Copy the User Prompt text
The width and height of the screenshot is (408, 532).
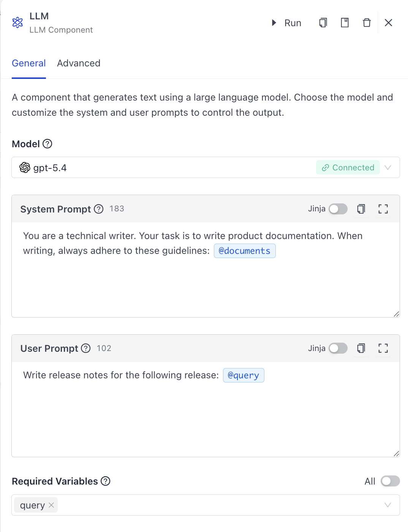coord(361,348)
